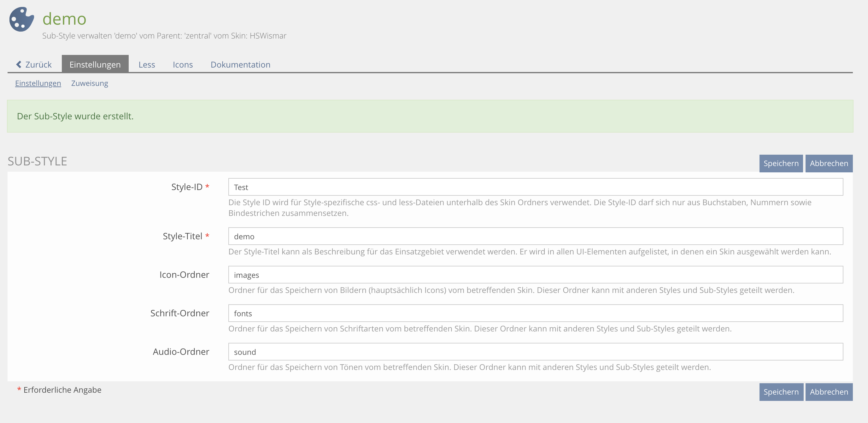Select the Icon-Ordner input field

(536, 275)
